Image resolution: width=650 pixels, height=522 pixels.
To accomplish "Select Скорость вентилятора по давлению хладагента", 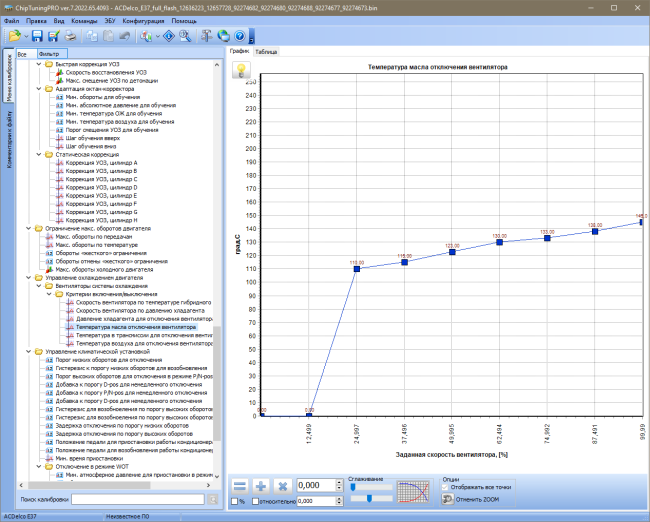I will coord(140,311).
